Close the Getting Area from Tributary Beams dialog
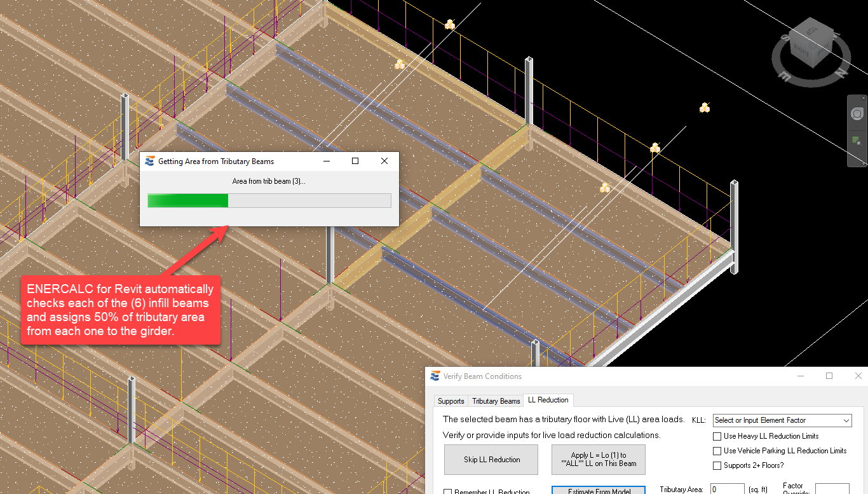The width and height of the screenshot is (868, 494). tap(384, 161)
